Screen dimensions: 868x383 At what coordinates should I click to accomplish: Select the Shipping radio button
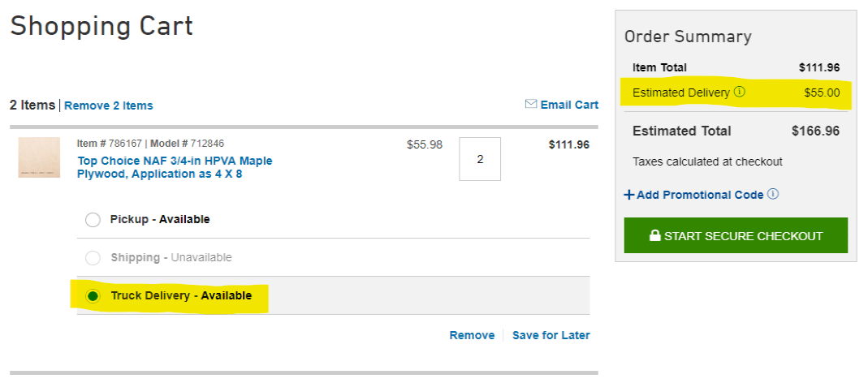(x=93, y=258)
